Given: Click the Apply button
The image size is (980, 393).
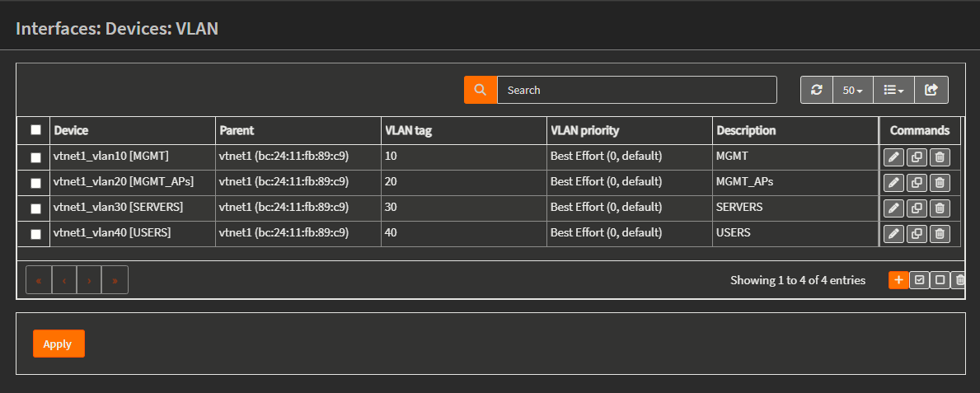Looking at the screenshot, I should (59, 344).
